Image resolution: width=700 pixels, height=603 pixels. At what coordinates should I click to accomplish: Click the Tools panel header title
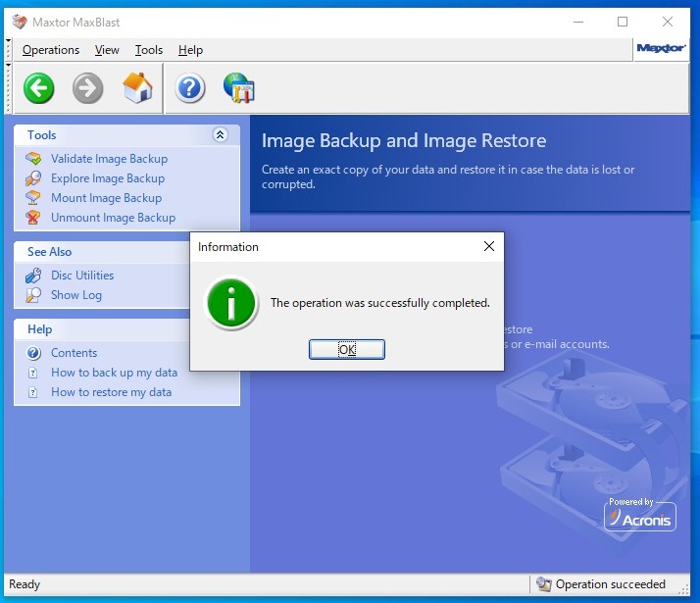(x=42, y=134)
